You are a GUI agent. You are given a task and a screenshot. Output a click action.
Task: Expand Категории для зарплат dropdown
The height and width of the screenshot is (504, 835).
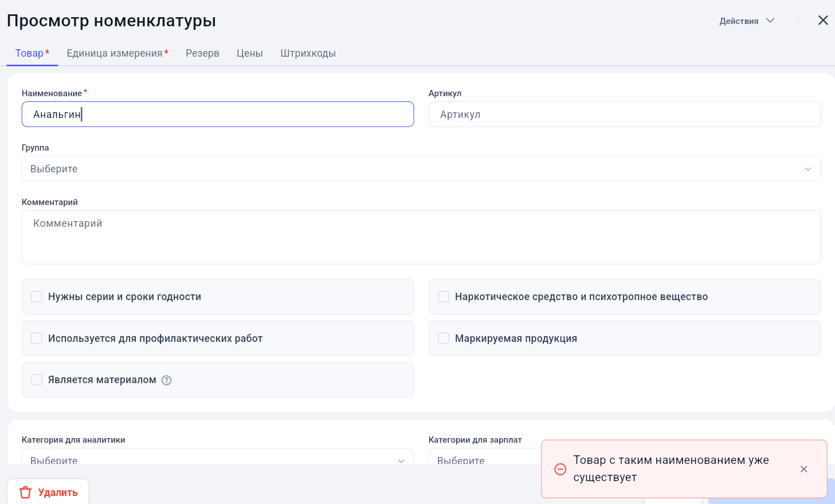click(484, 456)
